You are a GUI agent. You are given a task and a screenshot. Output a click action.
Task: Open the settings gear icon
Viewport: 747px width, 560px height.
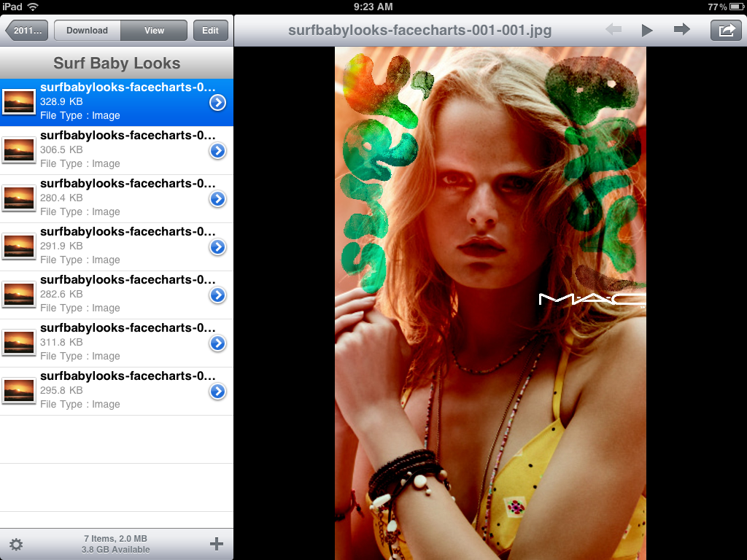16,544
